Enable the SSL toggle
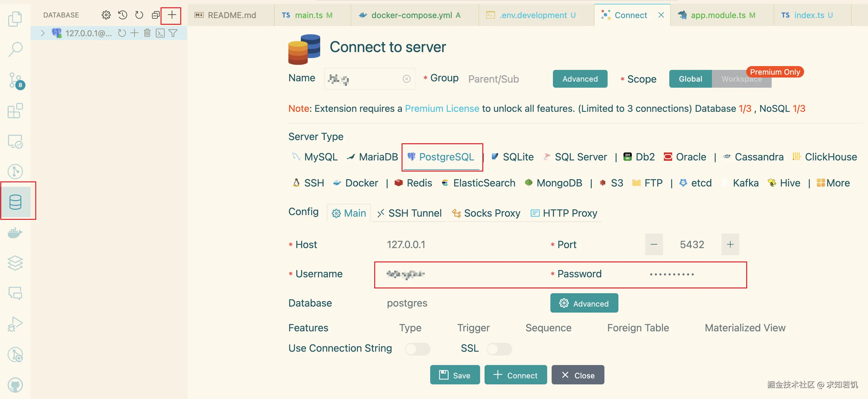This screenshot has height=399, width=868. pos(499,348)
